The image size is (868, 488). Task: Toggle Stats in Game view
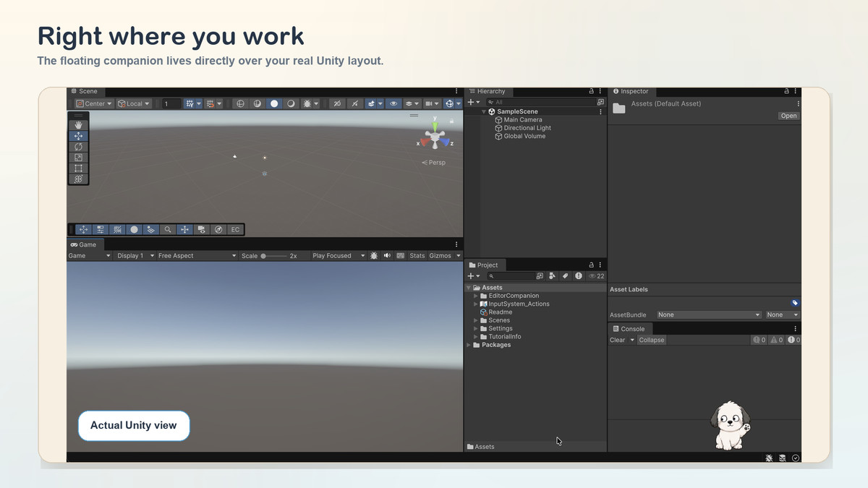click(x=417, y=255)
